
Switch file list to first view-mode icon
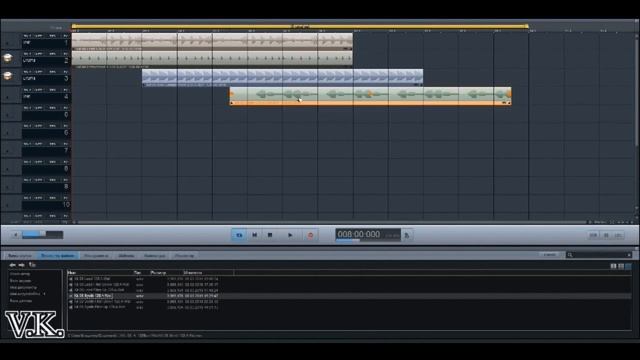[x=613, y=266]
